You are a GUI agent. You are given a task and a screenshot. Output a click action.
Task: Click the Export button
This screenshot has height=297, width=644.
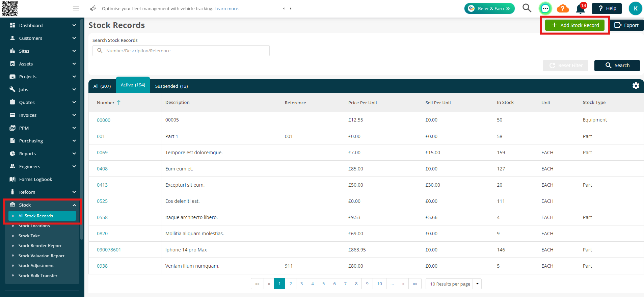[x=627, y=25]
